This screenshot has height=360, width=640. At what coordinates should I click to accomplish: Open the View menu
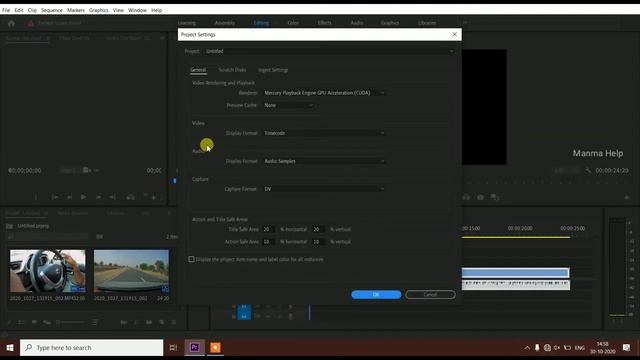pos(118,10)
